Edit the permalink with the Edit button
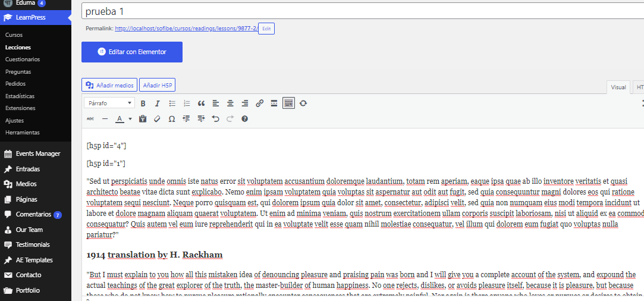The width and height of the screenshot is (644, 301). click(x=266, y=29)
